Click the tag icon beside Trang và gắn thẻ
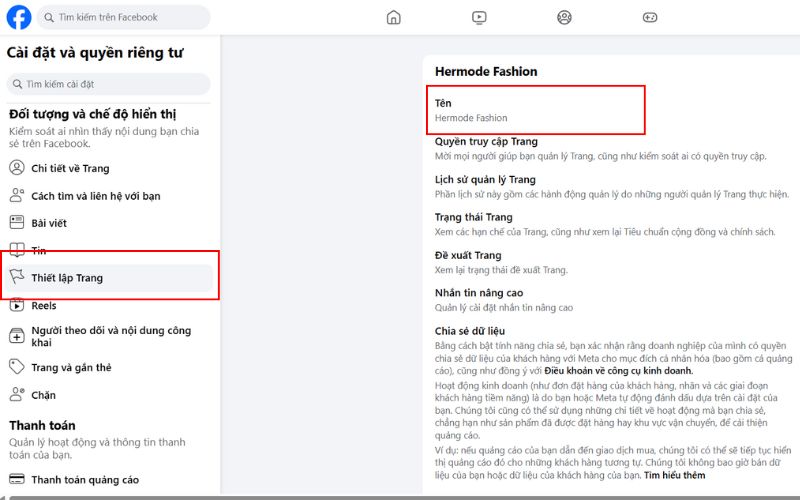This screenshot has width=800, height=500. 17,367
